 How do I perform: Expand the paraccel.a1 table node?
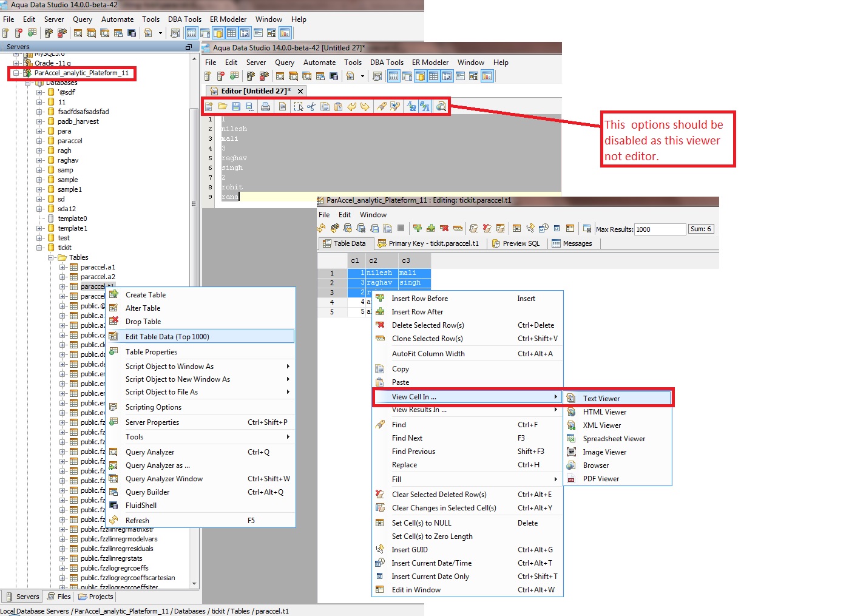pos(63,267)
